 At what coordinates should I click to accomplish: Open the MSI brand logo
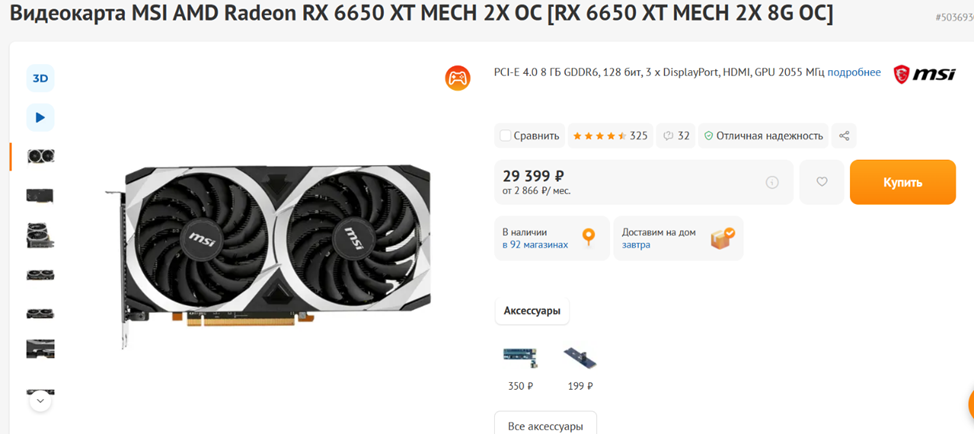(924, 75)
